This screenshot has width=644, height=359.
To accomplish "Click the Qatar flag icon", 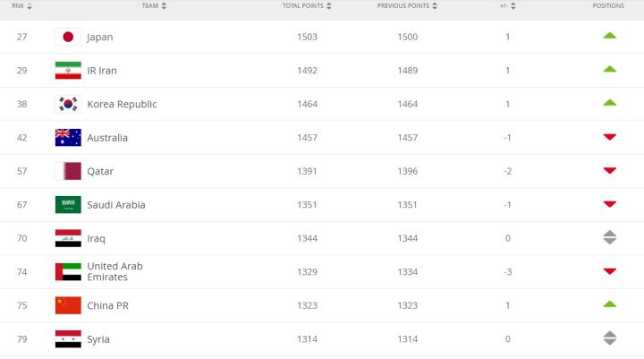I will coord(68,171).
